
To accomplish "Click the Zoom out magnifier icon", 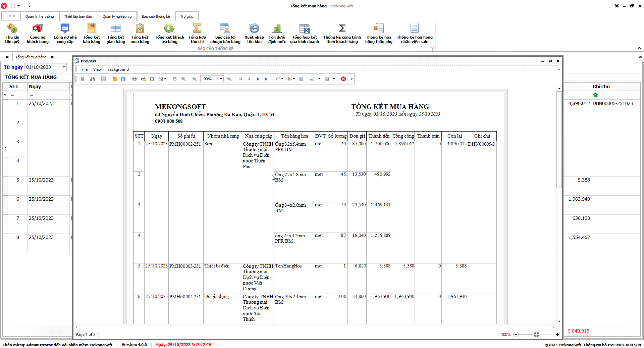I will pyautogui.click(x=195, y=79).
